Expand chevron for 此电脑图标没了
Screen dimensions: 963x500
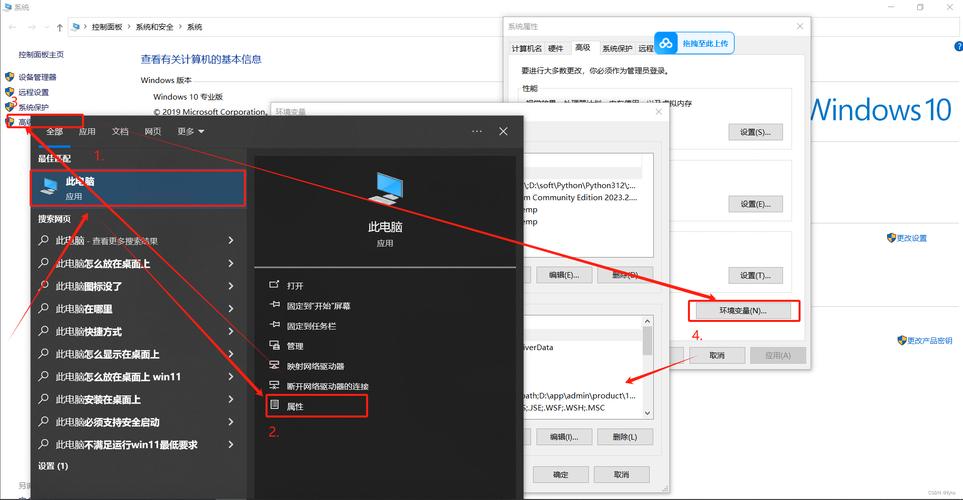pos(231,286)
